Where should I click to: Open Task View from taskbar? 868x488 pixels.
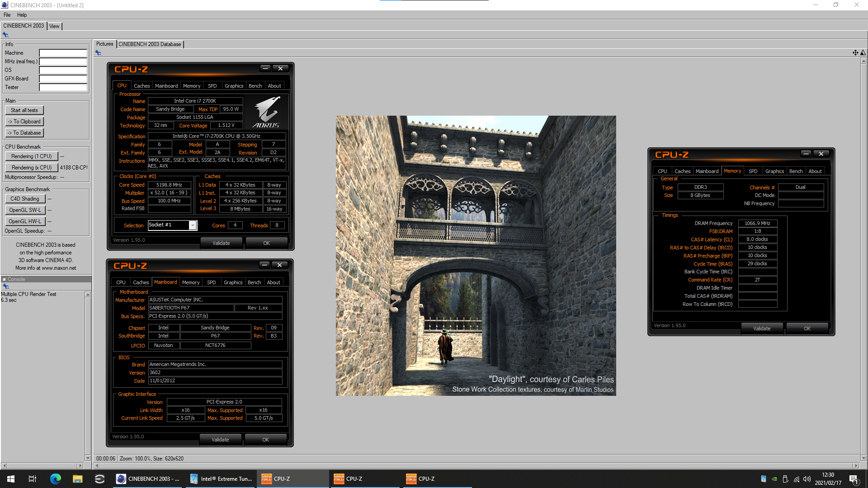coord(33,479)
